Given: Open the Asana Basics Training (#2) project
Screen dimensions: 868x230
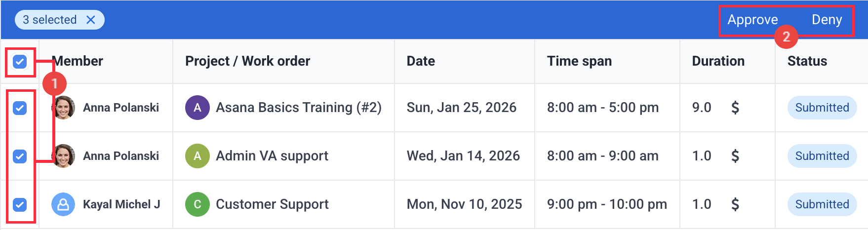Looking at the screenshot, I should pyautogui.click(x=298, y=108).
